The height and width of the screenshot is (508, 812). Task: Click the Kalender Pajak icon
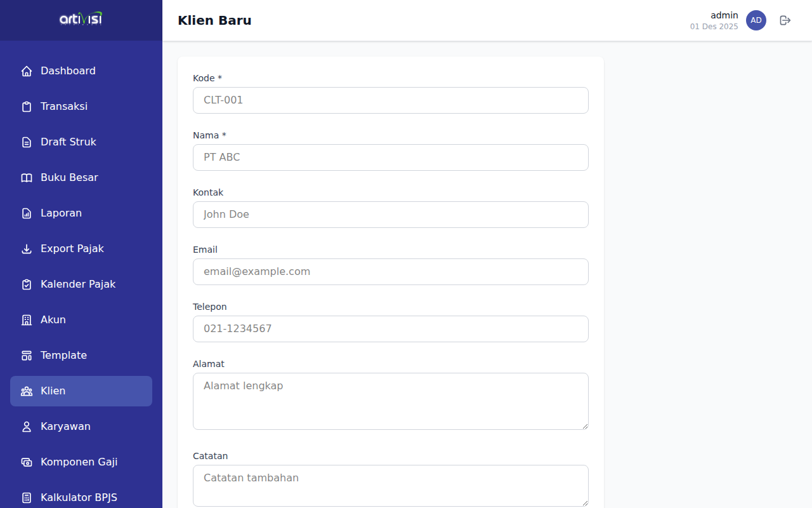(27, 284)
